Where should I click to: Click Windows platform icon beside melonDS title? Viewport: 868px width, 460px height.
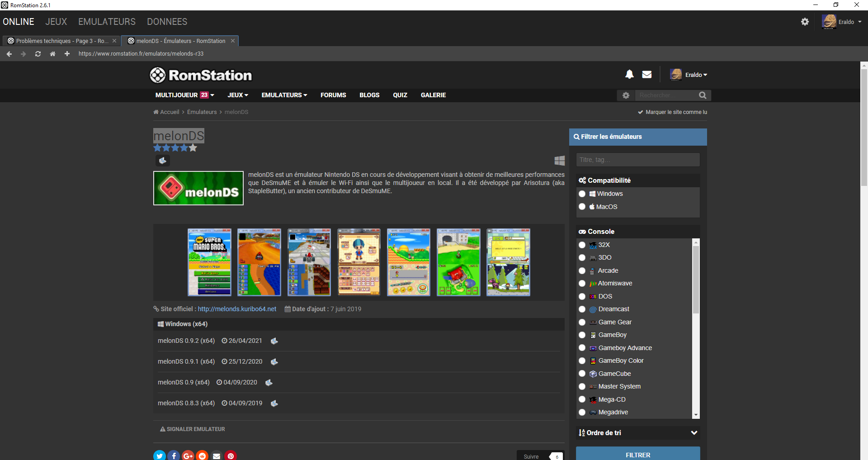560,161
